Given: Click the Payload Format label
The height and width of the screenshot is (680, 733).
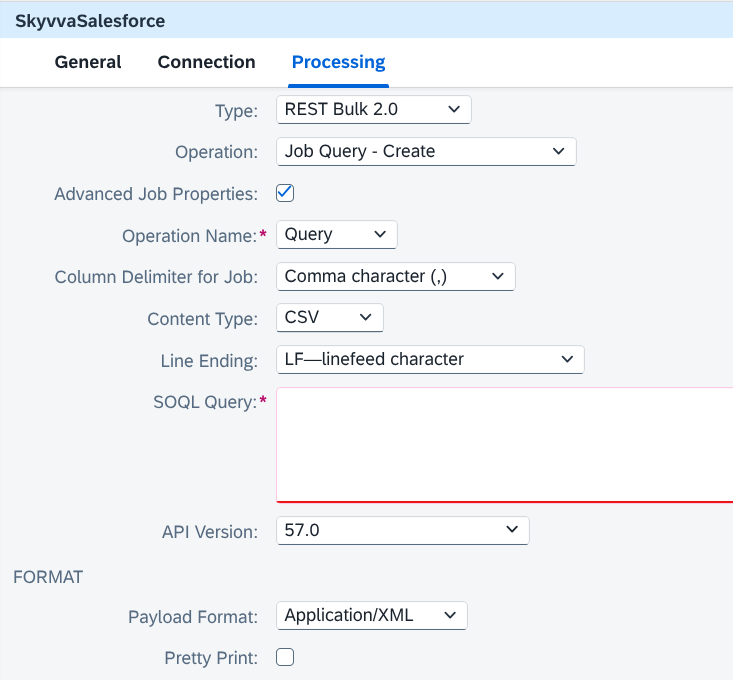Looking at the screenshot, I should pyautogui.click(x=193, y=617).
